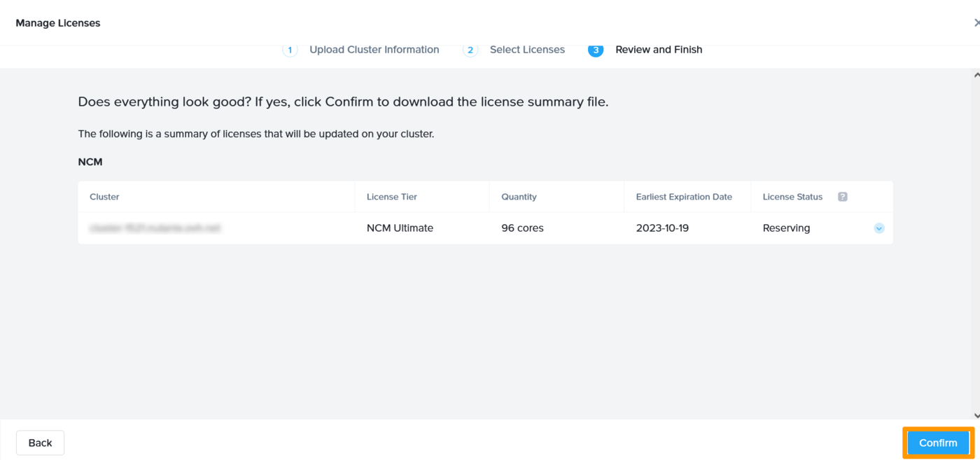Select the Upload Cluster Information step label
The height and width of the screenshot is (460, 980).
374,50
